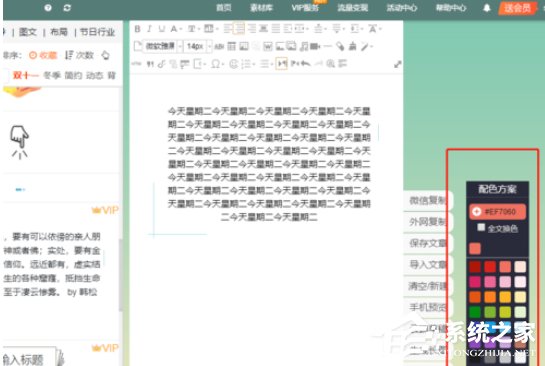
Task: Insert a special character with the omega icon
Action: [215, 64]
